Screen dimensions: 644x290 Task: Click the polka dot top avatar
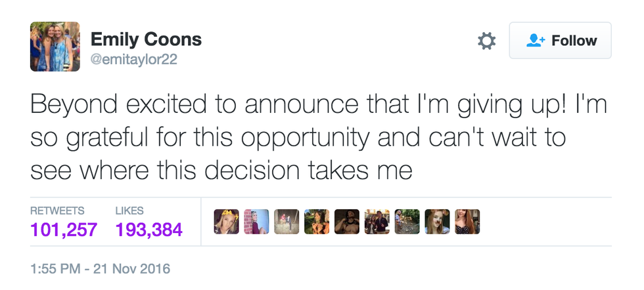467,222
